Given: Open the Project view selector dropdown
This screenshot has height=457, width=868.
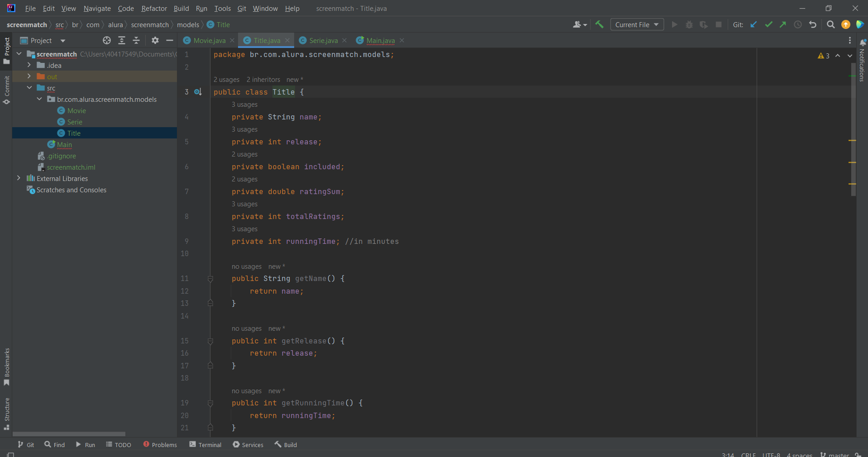Looking at the screenshot, I should click(x=43, y=40).
